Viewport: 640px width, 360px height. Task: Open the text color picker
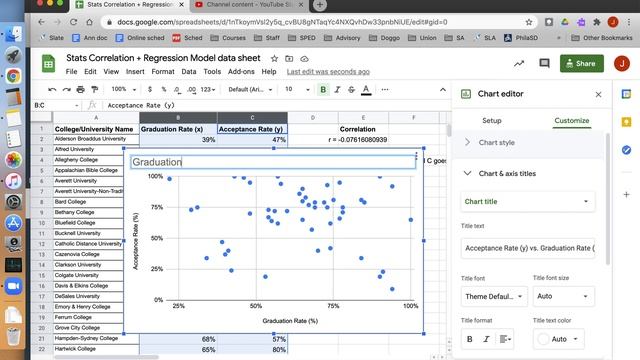[366, 90]
